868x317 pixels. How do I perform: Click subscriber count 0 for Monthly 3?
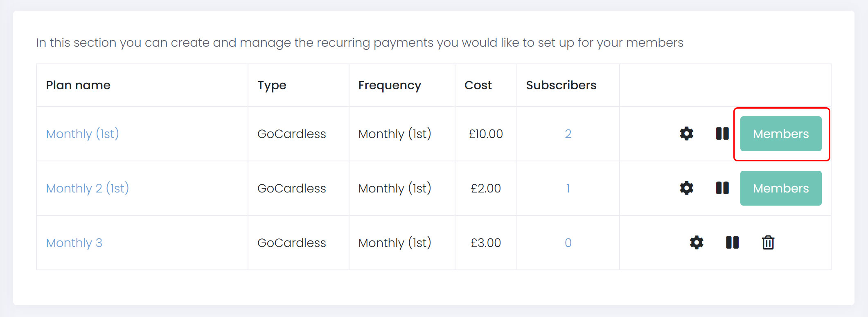click(568, 243)
